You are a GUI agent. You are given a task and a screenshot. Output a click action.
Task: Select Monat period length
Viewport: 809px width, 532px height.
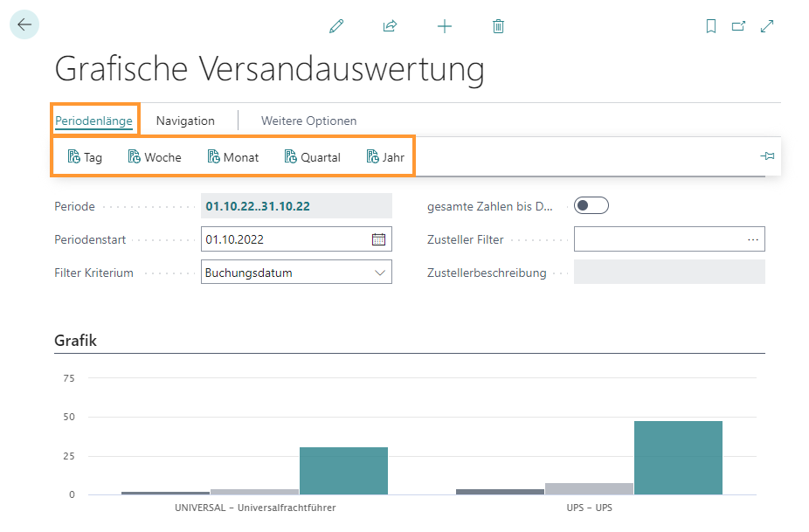click(232, 157)
